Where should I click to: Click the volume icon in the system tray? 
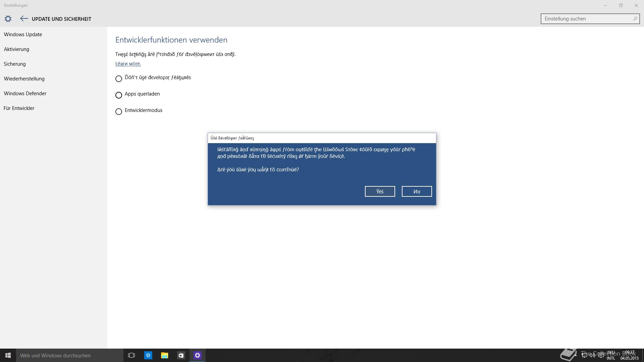pos(592,355)
